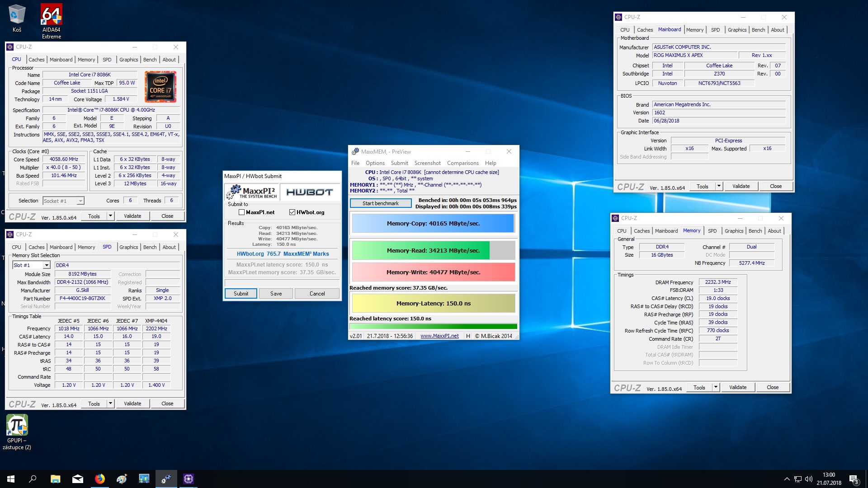
Task: Open the MaxxMEM Screenshot menu
Action: (427, 163)
